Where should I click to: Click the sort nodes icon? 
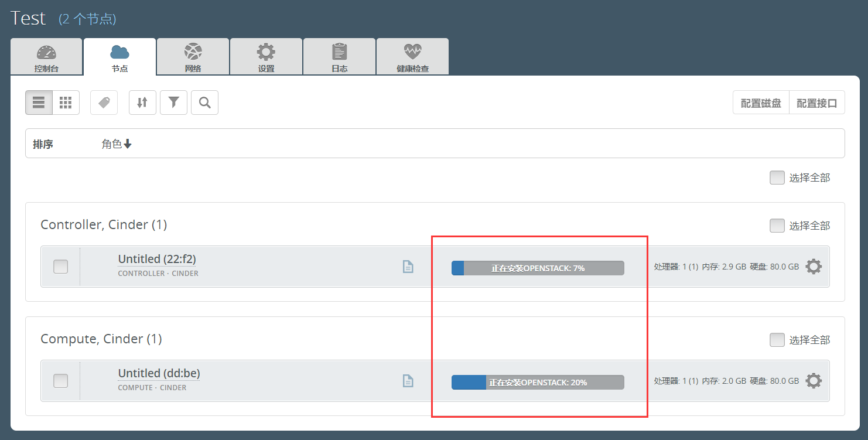click(x=142, y=102)
